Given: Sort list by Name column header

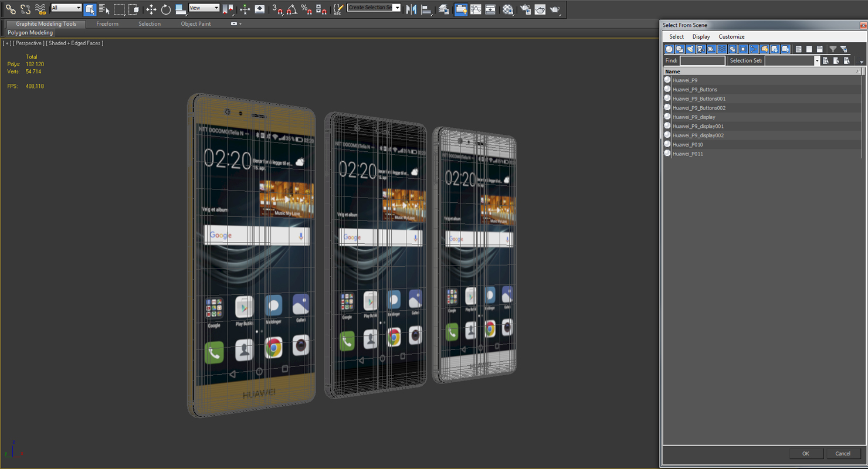Looking at the screenshot, I should tap(763, 72).
